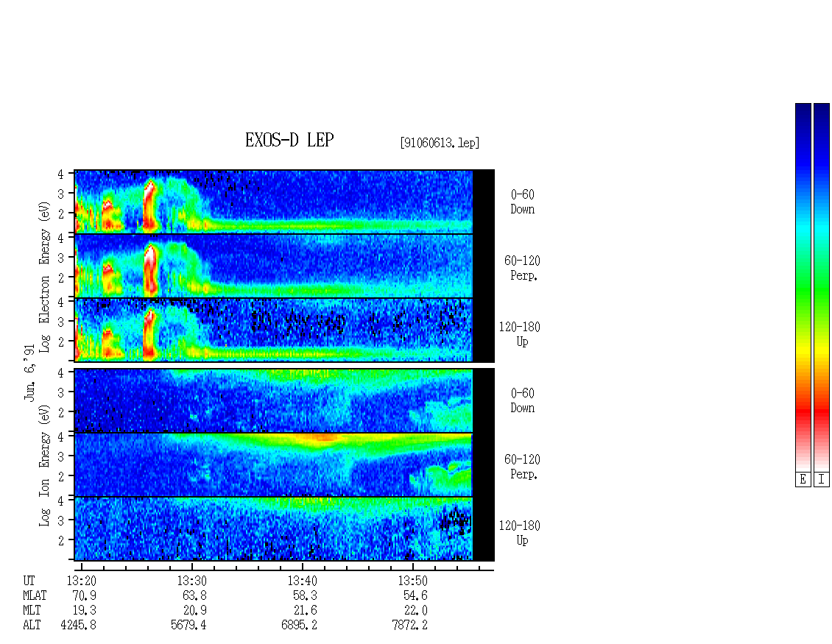Image resolution: width=832 pixels, height=644 pixels.
Task: Select the 13:50 UT time value
Action: pyautogui.click(x=413, y=581)
